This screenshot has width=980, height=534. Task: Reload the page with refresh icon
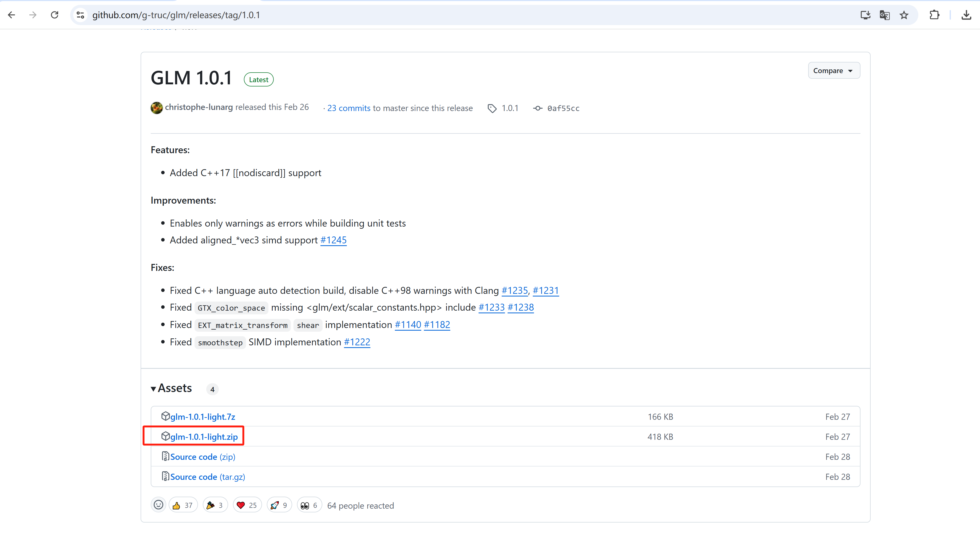(x=54, y=15)
